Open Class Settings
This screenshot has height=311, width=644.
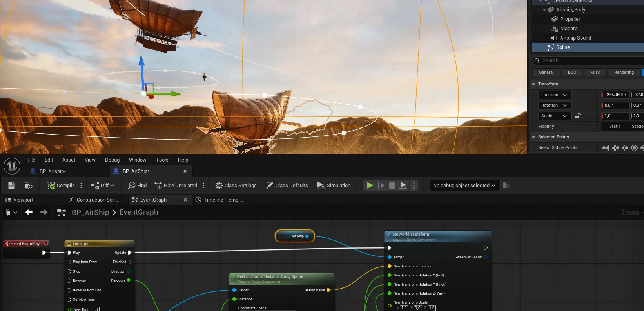tap(236, 186)
